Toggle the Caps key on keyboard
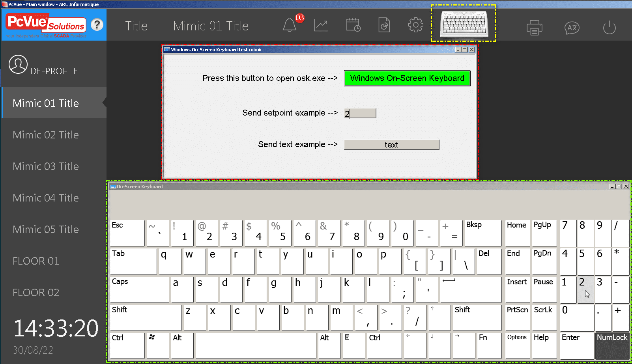The width and height of the screenshot is (632, 364). click(x=139, y=289)
